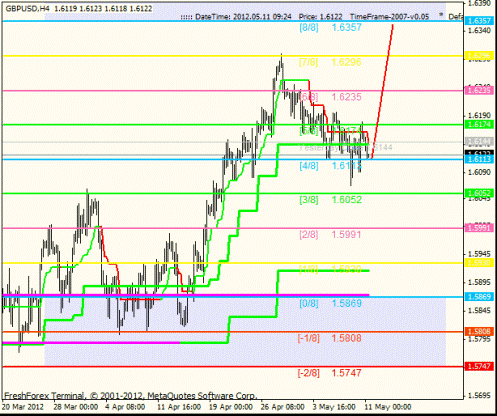Screen dimensions: 497x416
Task: Click the blue 1.6113 price tag on axis
Action: [x=479, y=159]
